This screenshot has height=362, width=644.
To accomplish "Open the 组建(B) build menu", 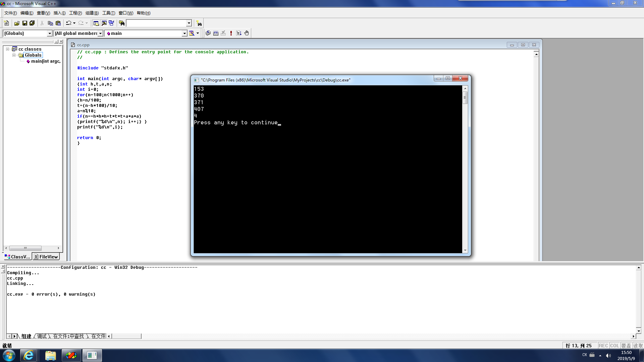I will [x=92, y=13].
